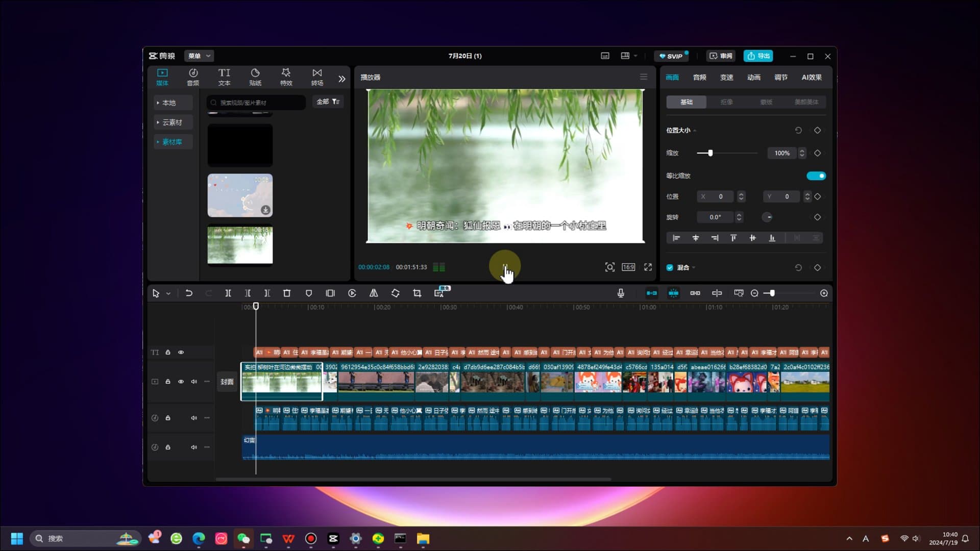The height and width of the screenshot is (551, 980).
Task: Uncheck the 混合 checkbox
Action: tap(670, 268)
